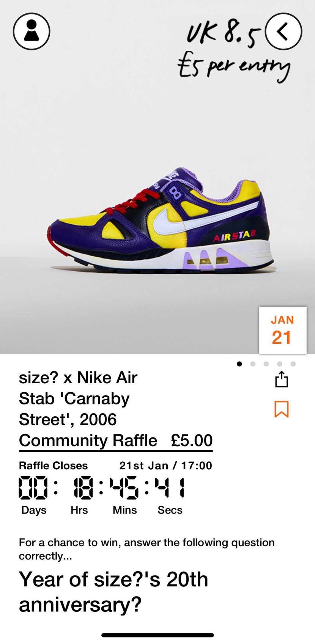
Task: Tap the share icon
Action: (282, 379)
